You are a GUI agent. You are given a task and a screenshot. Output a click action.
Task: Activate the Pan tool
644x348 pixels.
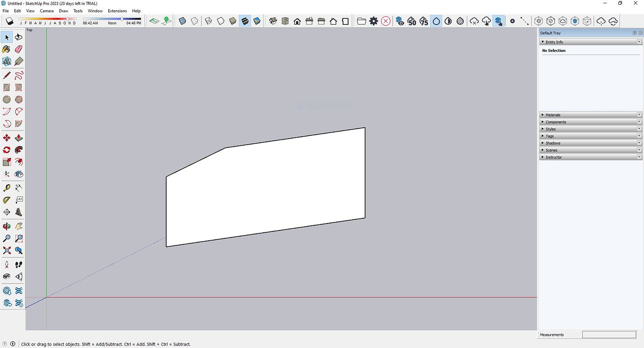click(x=19, y=226)
